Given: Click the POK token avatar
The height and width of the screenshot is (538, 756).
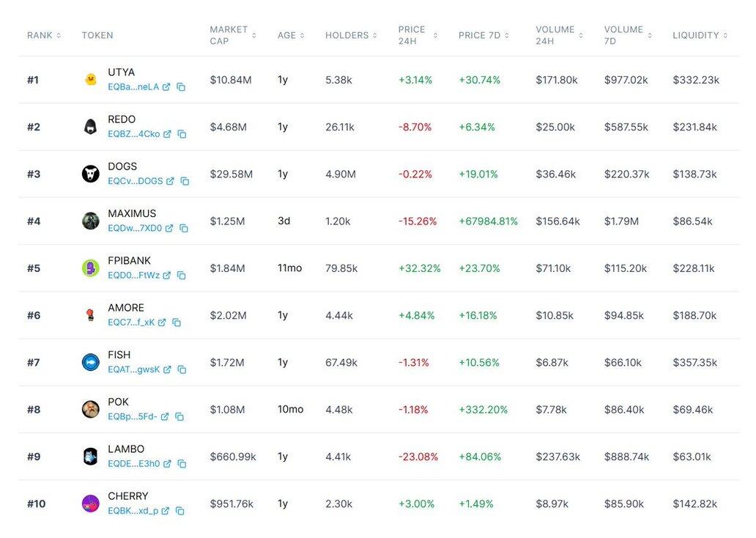Looking at the screenshot, I should tap(90, 409).
